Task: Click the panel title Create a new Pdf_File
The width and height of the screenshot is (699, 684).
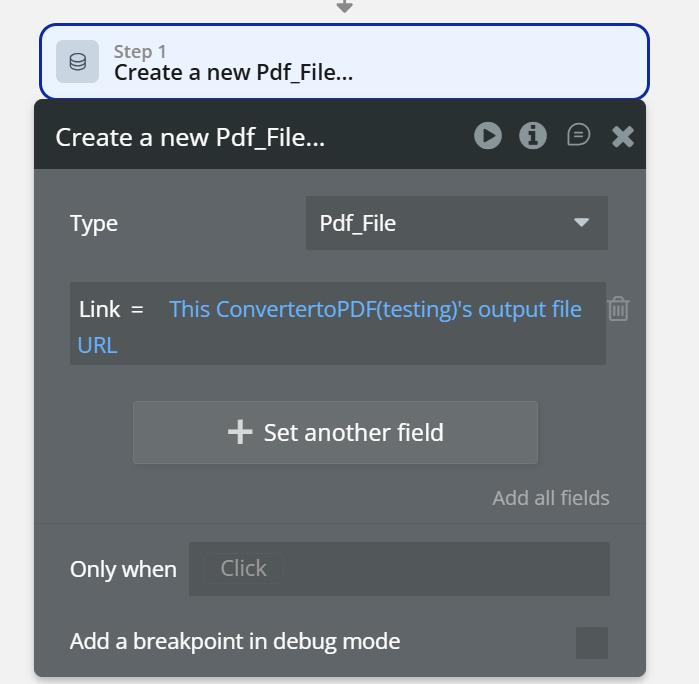Action: [190, 137]
